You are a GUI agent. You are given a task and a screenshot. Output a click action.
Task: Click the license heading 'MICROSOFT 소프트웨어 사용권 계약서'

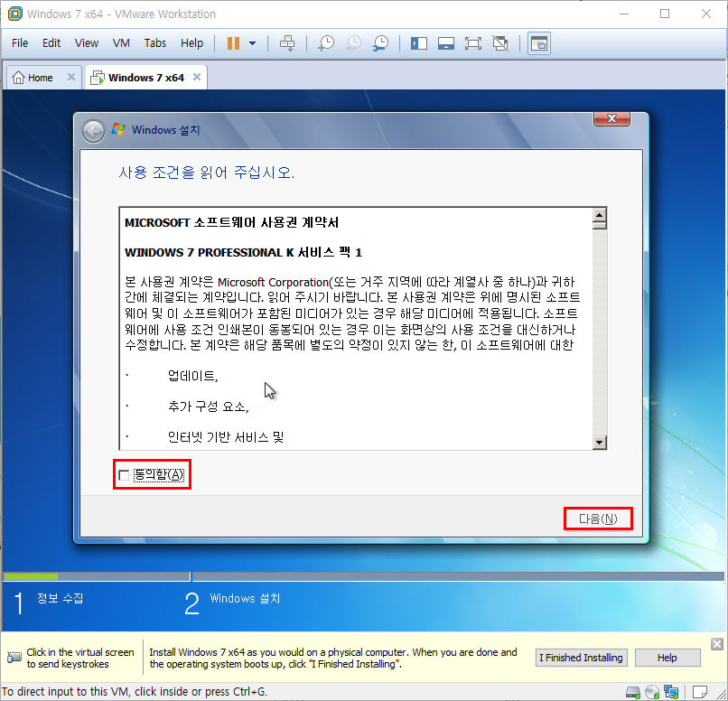click(x=232, y=222)
